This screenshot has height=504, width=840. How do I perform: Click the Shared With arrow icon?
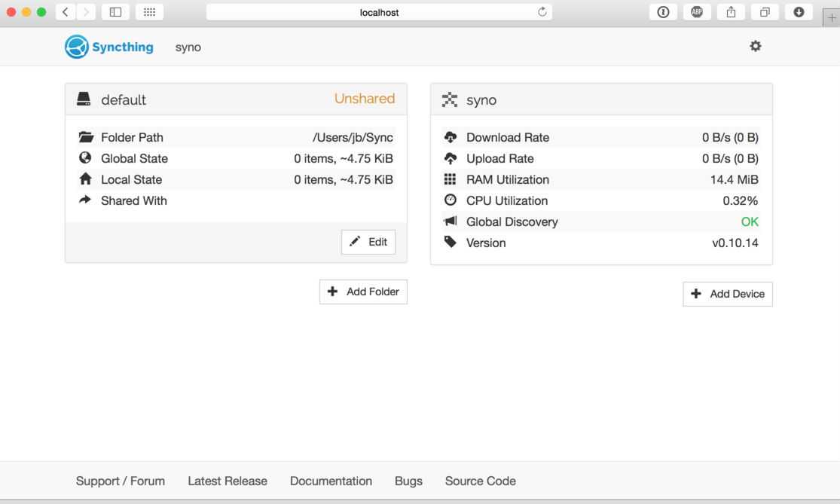(x=84, y=200)
